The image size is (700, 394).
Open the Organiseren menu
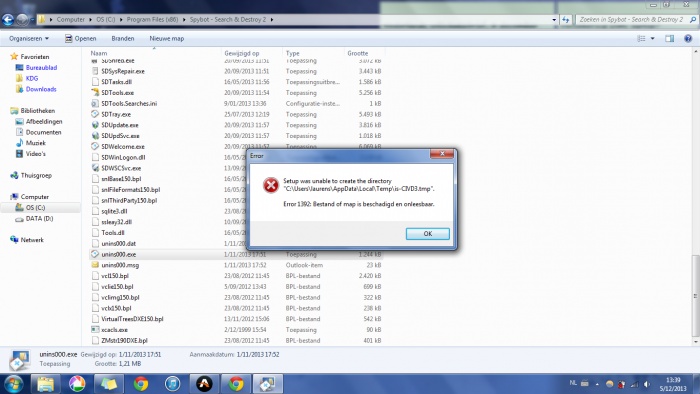29,39
